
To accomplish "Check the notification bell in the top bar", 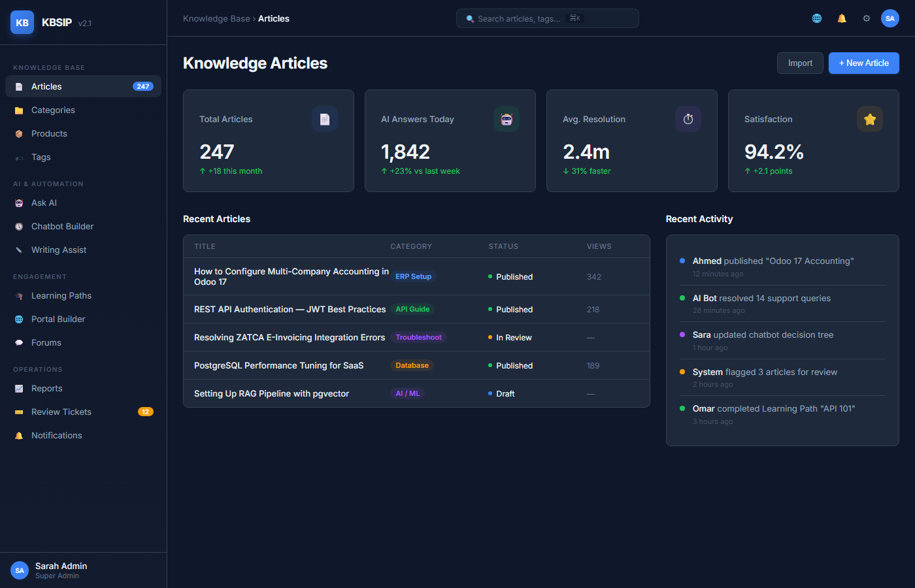I will pyautogui.click(x=842, y=18).
